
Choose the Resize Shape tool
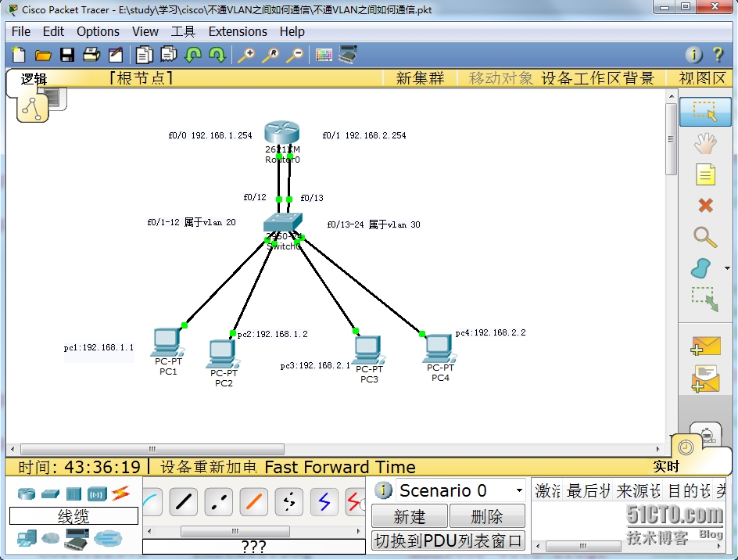705,299
